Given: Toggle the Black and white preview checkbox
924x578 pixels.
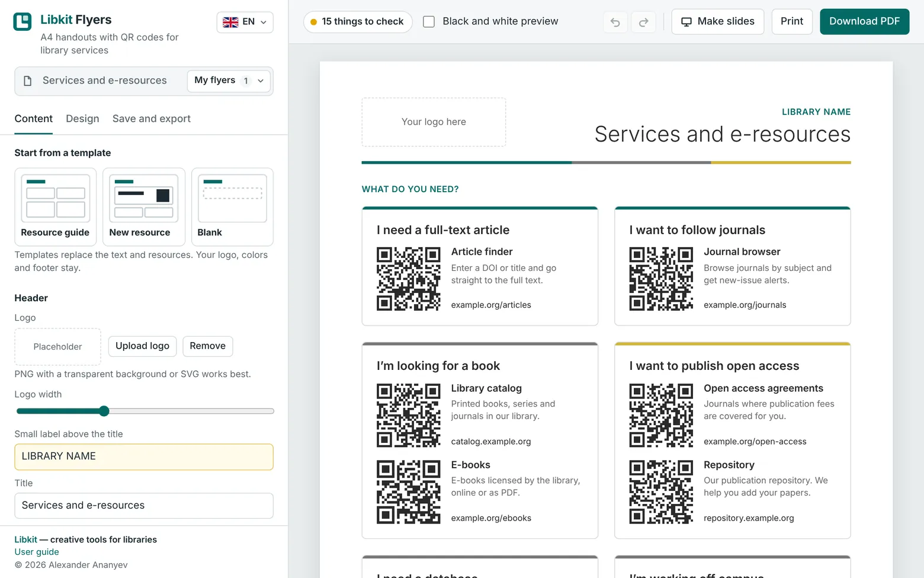Looking at the screenshot, I should click(429, 22).
